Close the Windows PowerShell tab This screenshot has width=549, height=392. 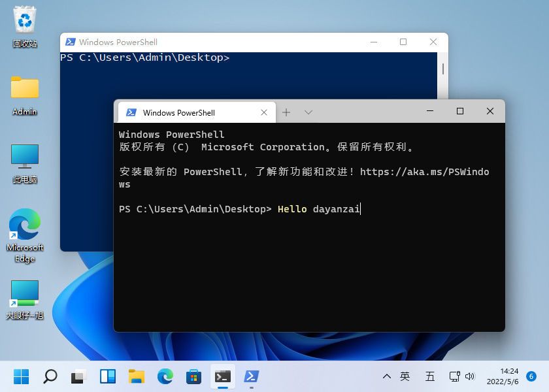coord(264,112)
